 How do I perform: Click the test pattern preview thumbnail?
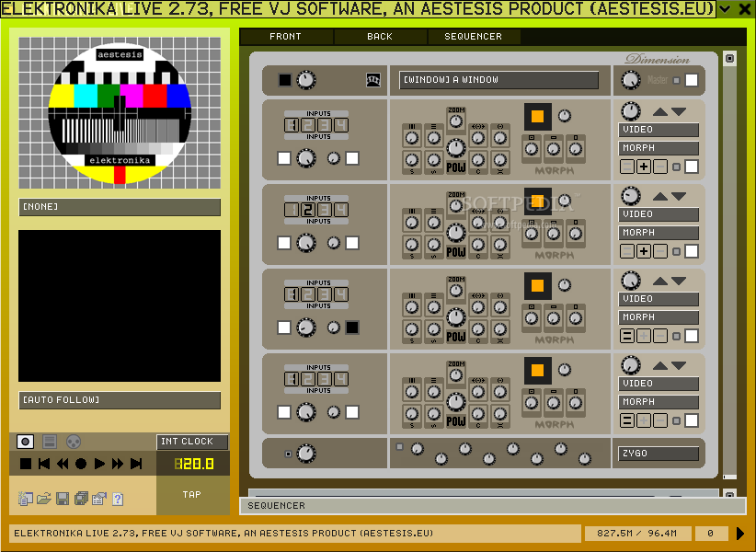pos(120,113)
